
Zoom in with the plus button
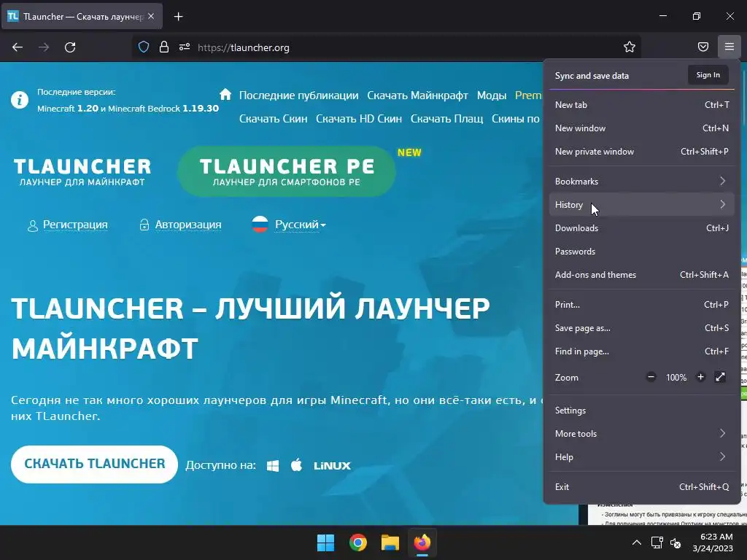coord(700,377)
